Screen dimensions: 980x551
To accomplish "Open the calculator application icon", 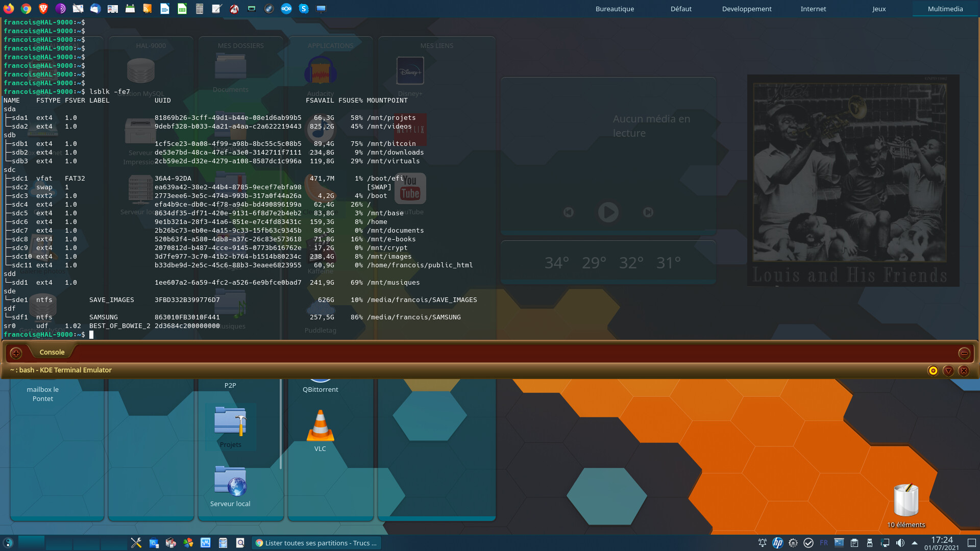I will click(x=200, y=9).
